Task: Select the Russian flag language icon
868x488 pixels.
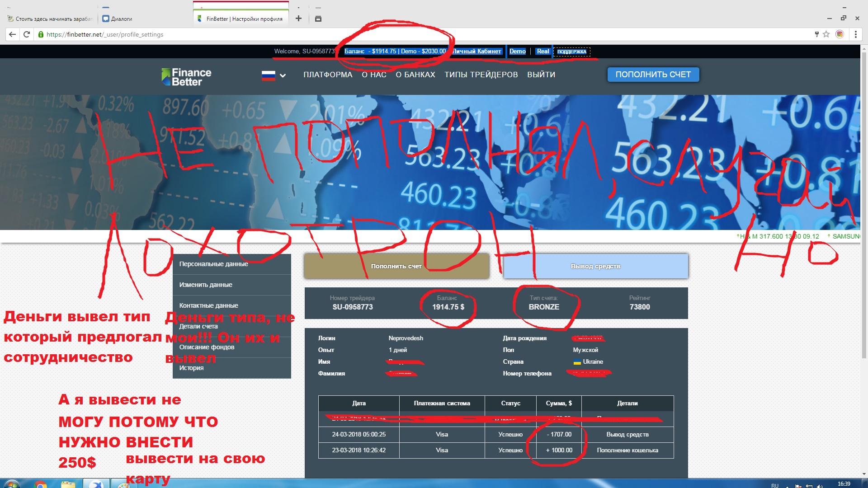Action: [x=268, y=75]
